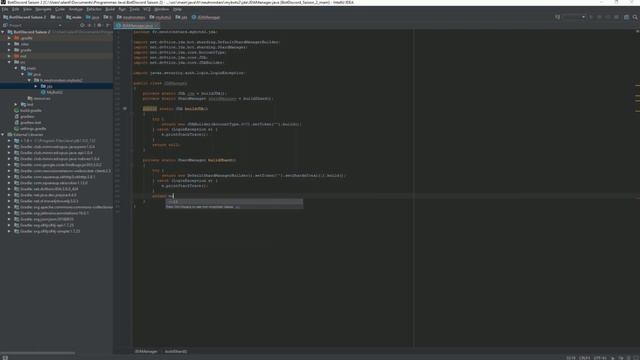
Task: Expand the selected jda package
Action: pyautogui.click(x=36, y=86)
